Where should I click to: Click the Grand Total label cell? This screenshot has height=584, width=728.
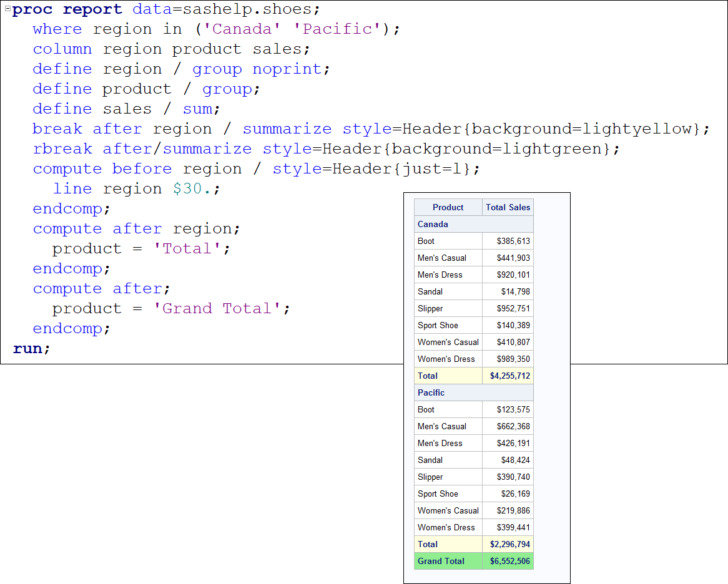pyautogui.click(x=448, y=561)
